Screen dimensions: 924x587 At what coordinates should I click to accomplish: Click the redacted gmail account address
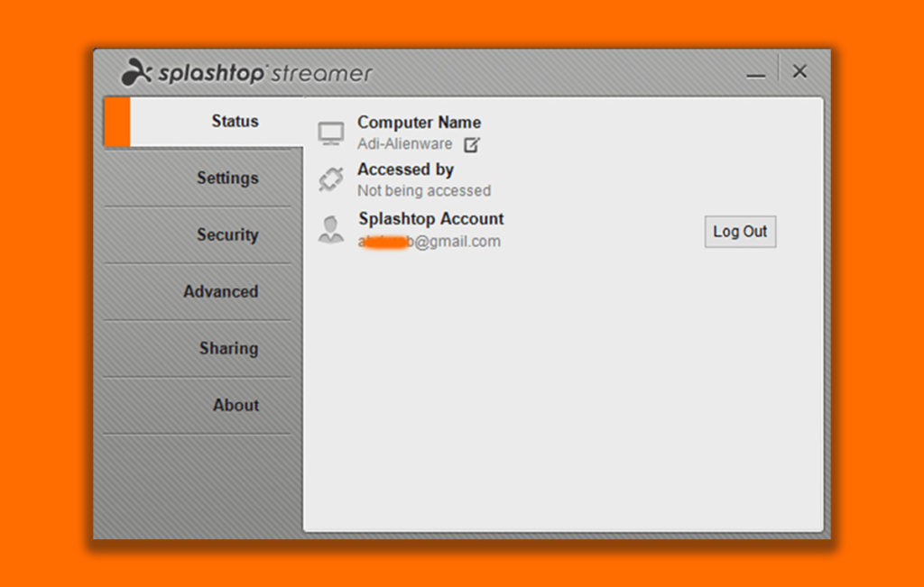pos(429,241)
